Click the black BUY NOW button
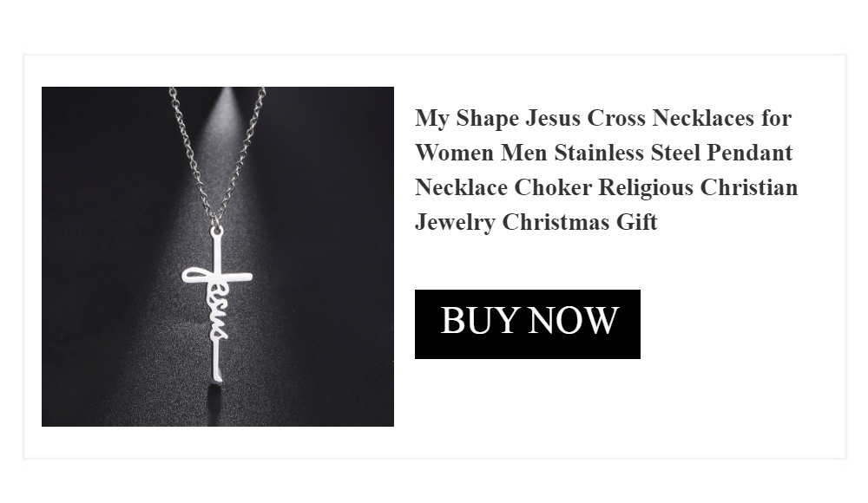The image size is (868, 503). (528, 324)
